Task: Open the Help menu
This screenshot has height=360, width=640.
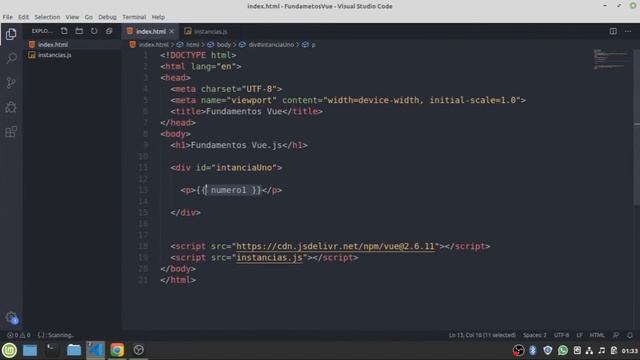Action: (158, 17)
